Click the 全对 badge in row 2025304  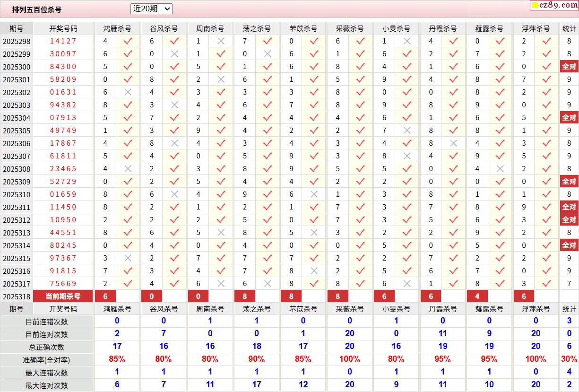569,118
